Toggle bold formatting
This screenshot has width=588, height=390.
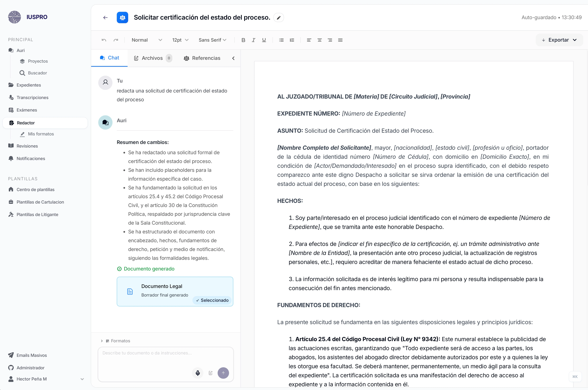(x=243, y=40)
